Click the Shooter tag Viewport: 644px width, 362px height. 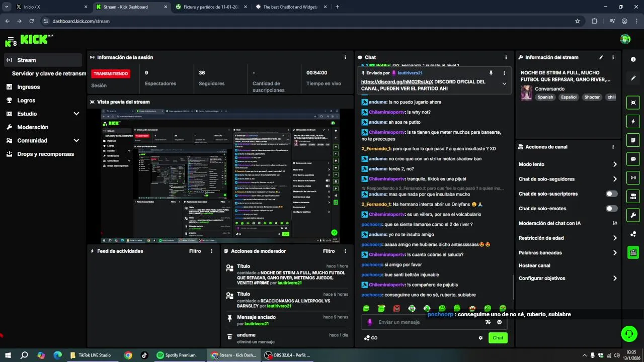point(592,97)
